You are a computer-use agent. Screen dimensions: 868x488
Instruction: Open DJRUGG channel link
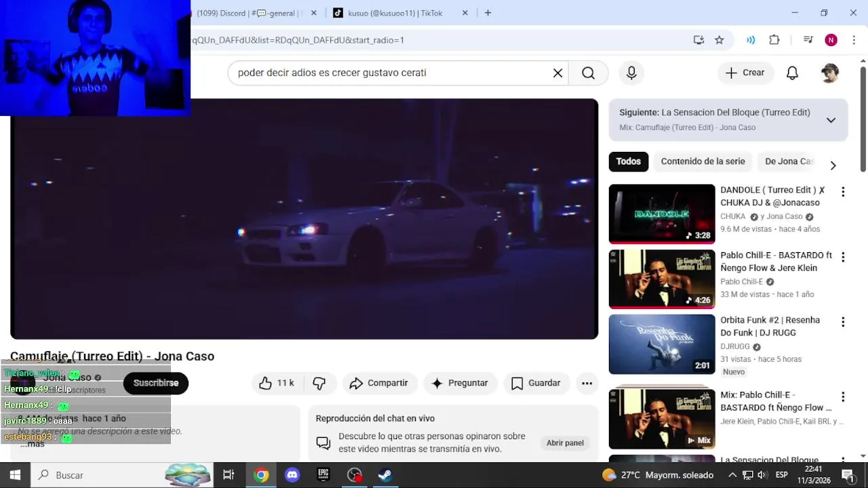[735, 346]
